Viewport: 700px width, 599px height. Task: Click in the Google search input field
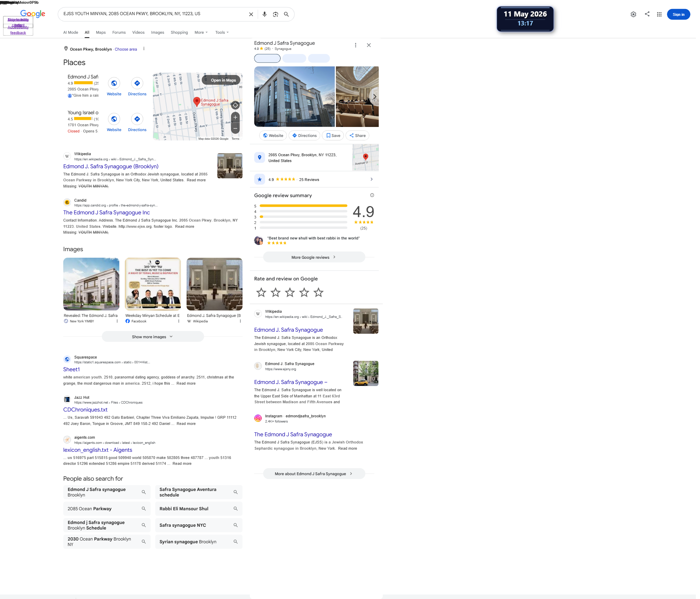pos(154,14)
